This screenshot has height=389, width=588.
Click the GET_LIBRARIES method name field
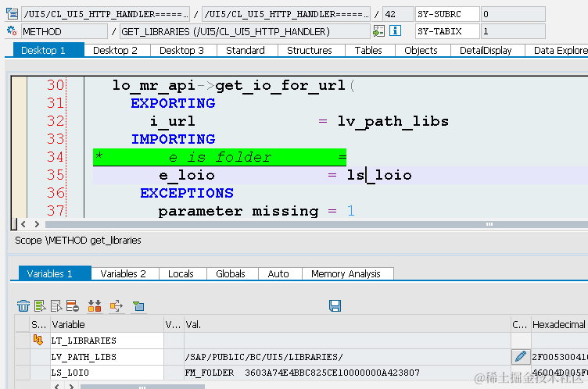tap(245, 31)
